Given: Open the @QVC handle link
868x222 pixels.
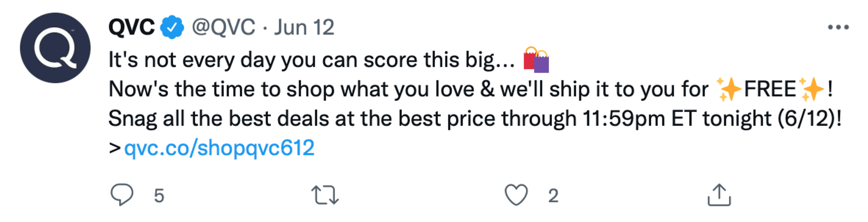Looking at the screenshot, I should click(x=223, y=27).
